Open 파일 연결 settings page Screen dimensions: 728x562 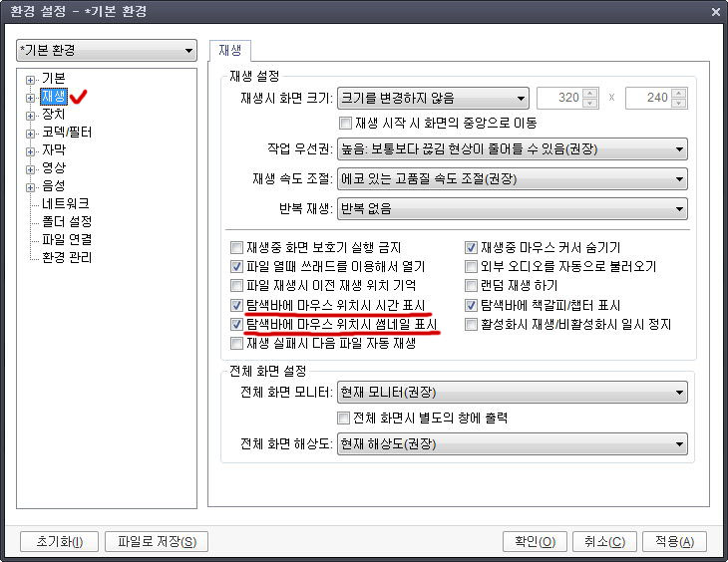coord(67,239)
